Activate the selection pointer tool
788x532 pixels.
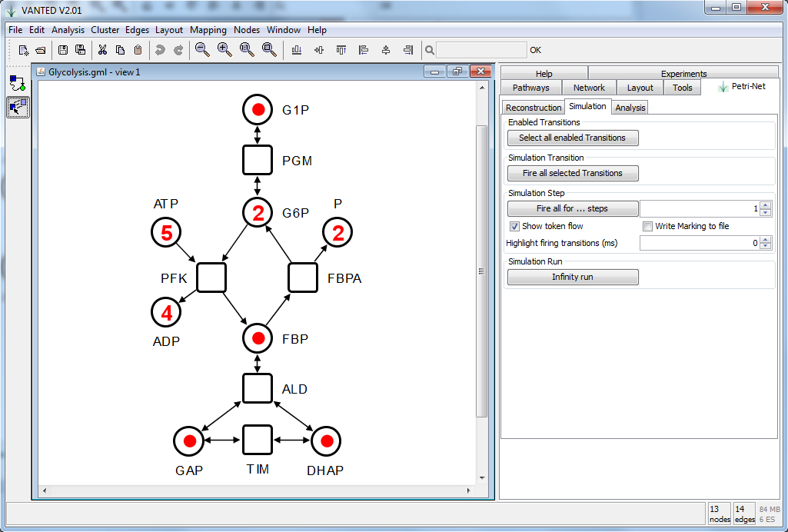tap(18, 107)
